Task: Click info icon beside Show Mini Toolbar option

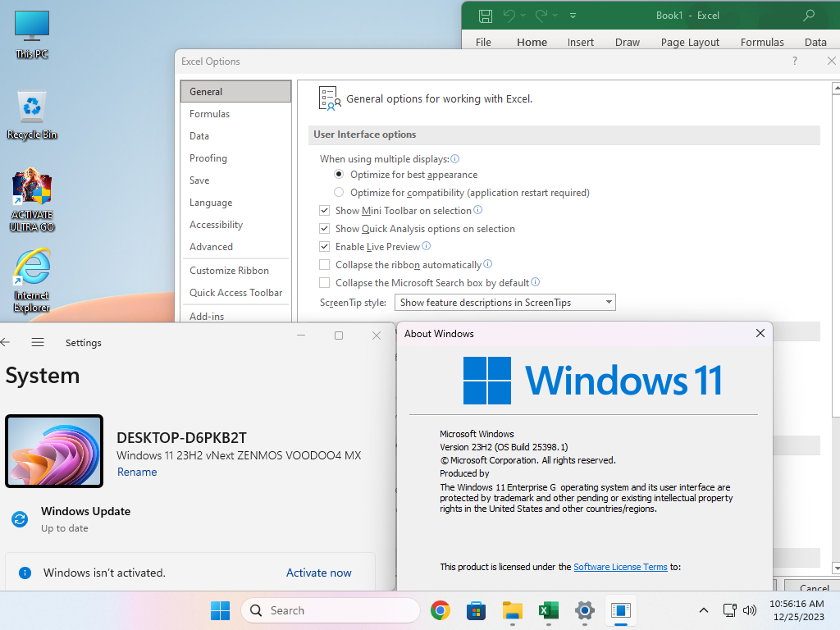Action: point(478,210)
